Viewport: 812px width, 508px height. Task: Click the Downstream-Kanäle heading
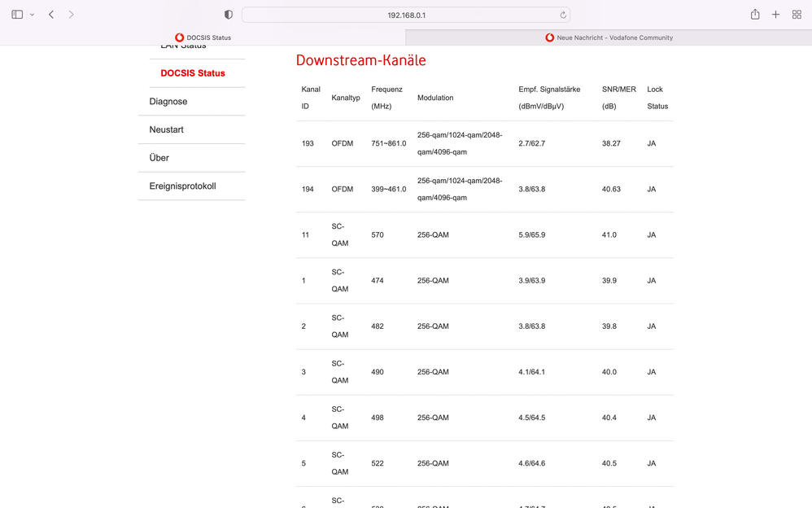point(360,60)
